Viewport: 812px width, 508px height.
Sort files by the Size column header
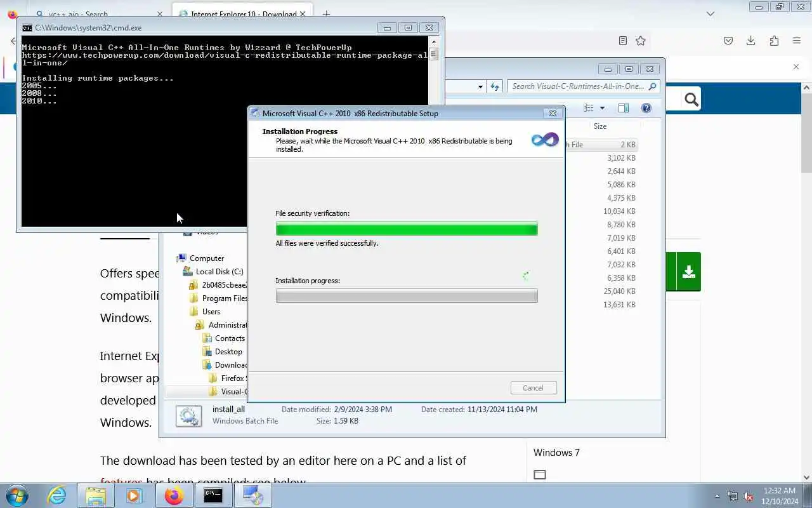coord(600,126)
